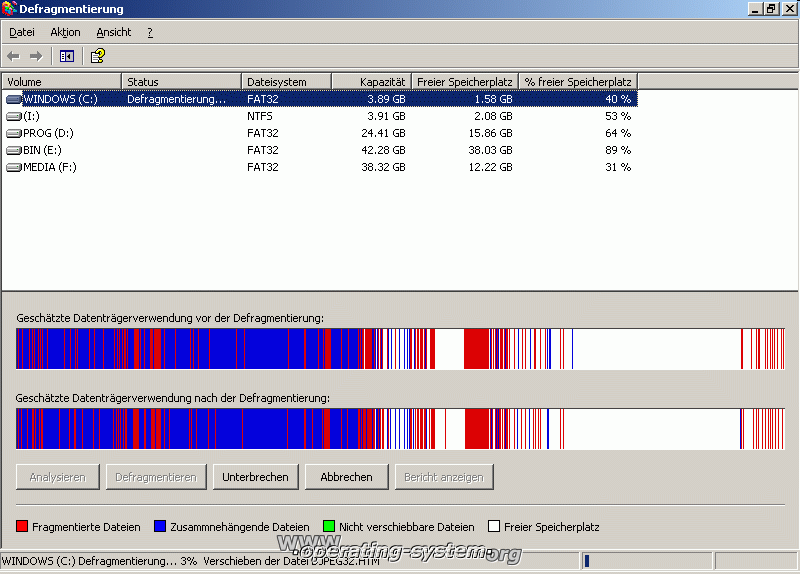Viewport: 800px width, 574px height.
Task: Click the nach der Defragmentierung usage map
Action: [x=401, y=429]
